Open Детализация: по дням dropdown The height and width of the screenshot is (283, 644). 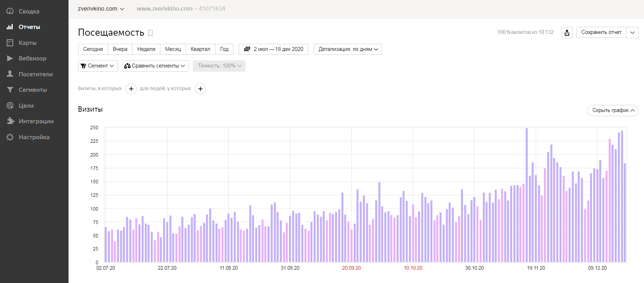tap(348, 49)
